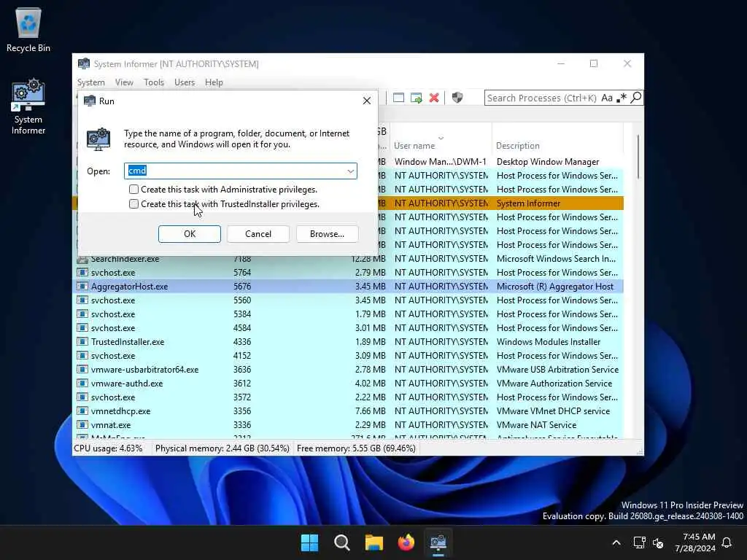Open the notifications bell icon

[x=727, y=542]
